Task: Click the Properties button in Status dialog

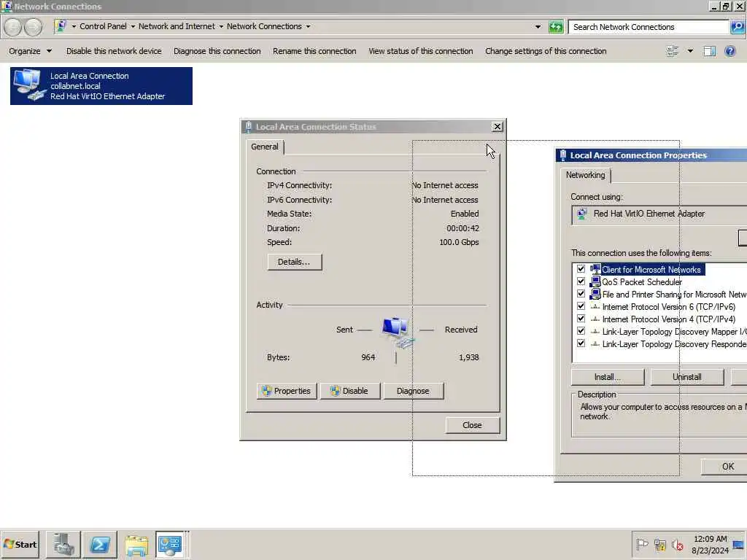Action: click(x=286, y=391)
